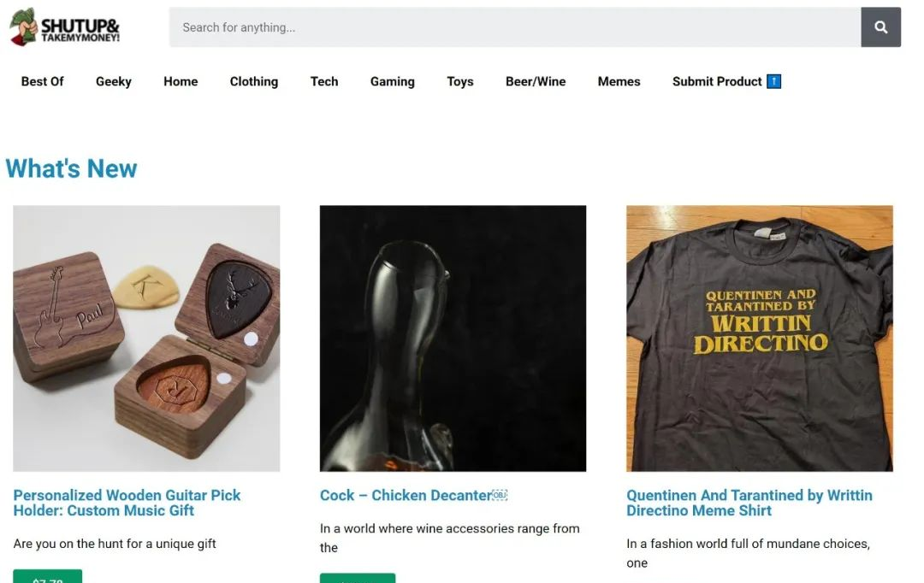This screenshot has height=583, width=924.
Task: Click the magnifying glass search button
Action: click(880, 27)
